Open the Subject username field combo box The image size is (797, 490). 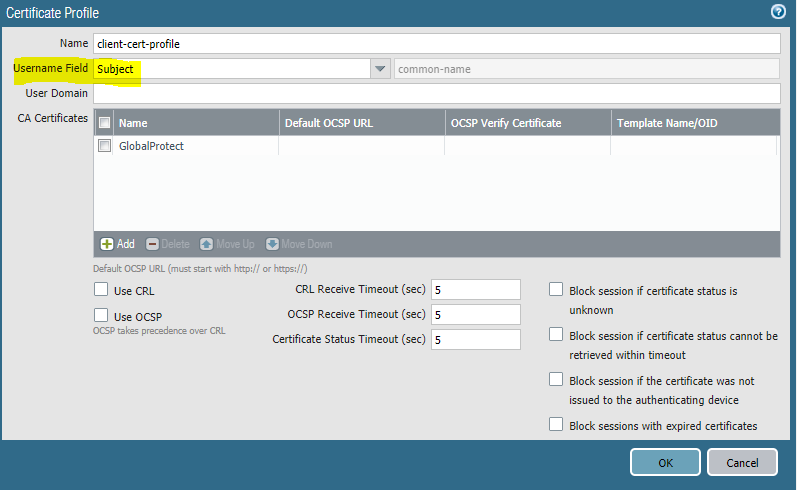[231, 69]
